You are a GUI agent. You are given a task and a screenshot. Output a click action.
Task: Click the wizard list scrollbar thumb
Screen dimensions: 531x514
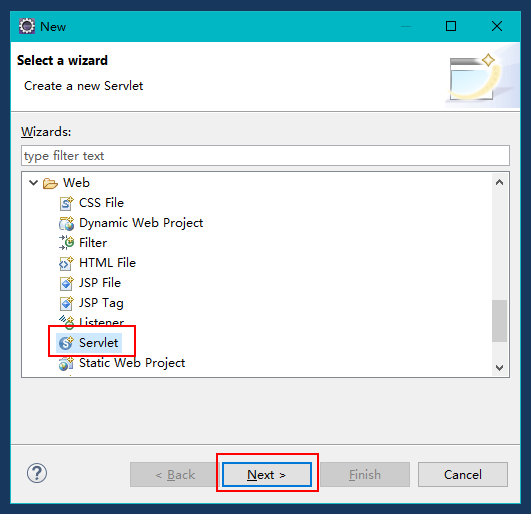tap(499, 321)
